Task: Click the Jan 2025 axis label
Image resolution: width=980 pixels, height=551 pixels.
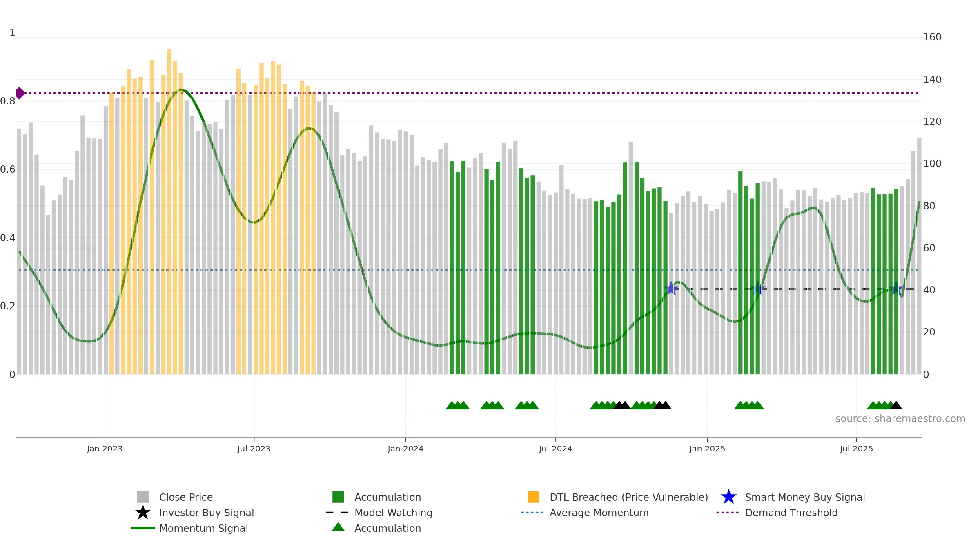Action: (707, 449)
